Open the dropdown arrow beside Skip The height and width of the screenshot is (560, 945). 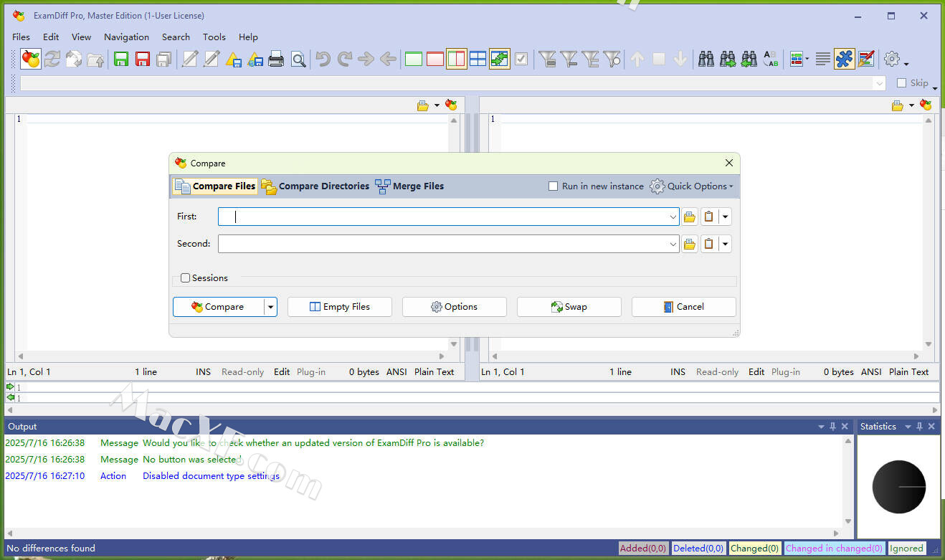click(935, 87)
